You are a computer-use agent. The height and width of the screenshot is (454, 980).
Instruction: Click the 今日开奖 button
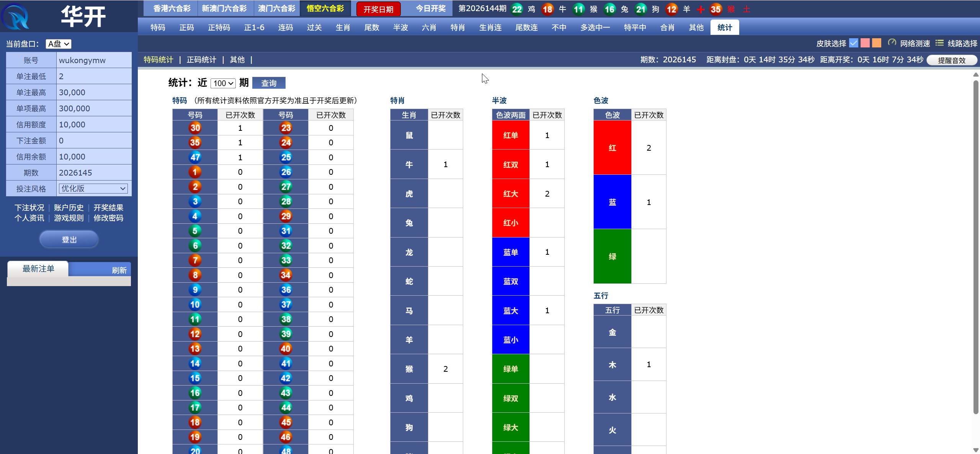point(431,8)
